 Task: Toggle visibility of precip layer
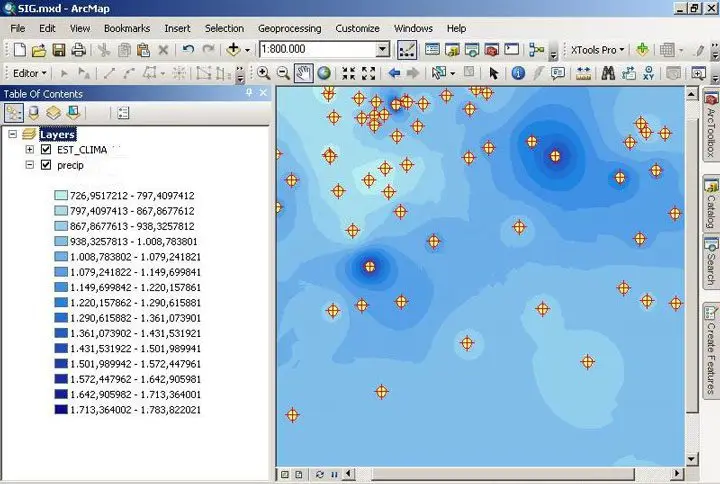click(x=46, y=165)
